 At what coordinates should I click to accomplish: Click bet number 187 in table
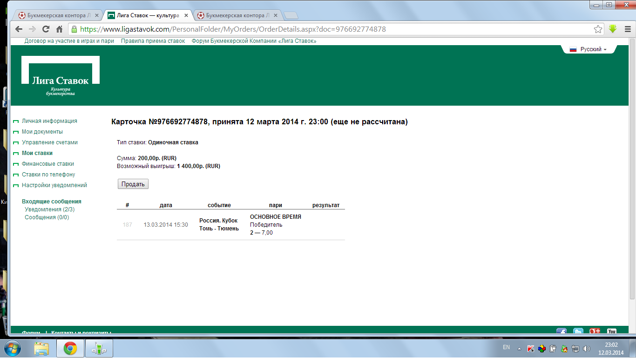point(128,225)
